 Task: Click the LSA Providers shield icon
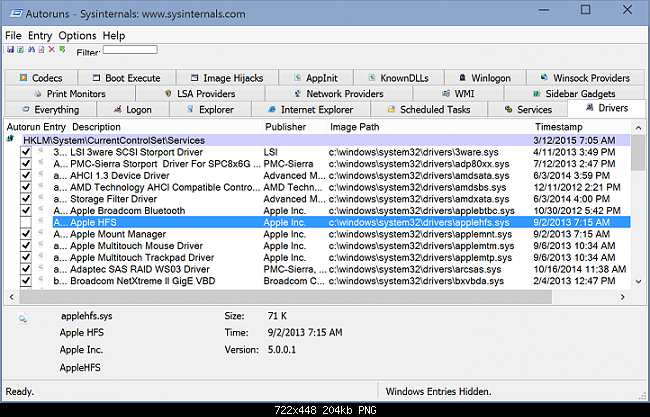point(168,93)
